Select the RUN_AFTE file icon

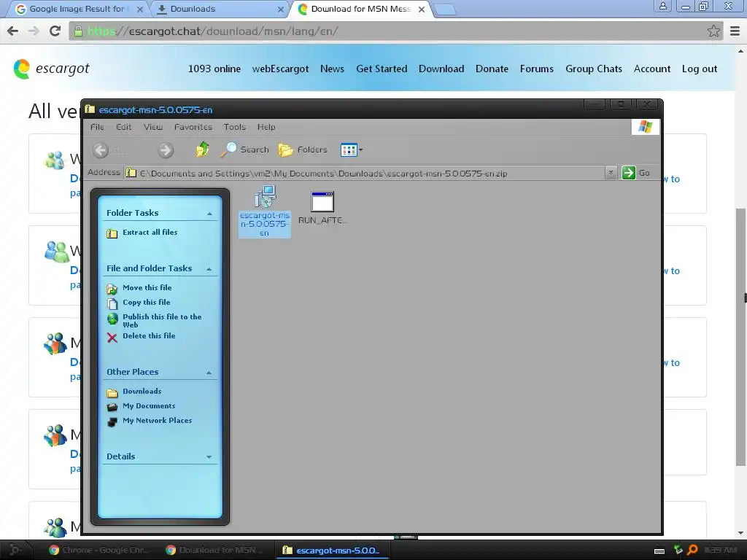(x=322, y=208)
